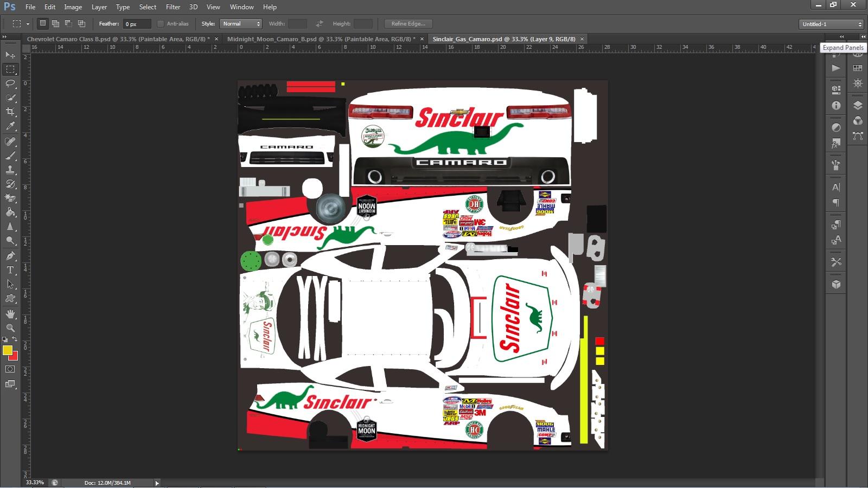Open the Layers panel icon

coord(858,105)
